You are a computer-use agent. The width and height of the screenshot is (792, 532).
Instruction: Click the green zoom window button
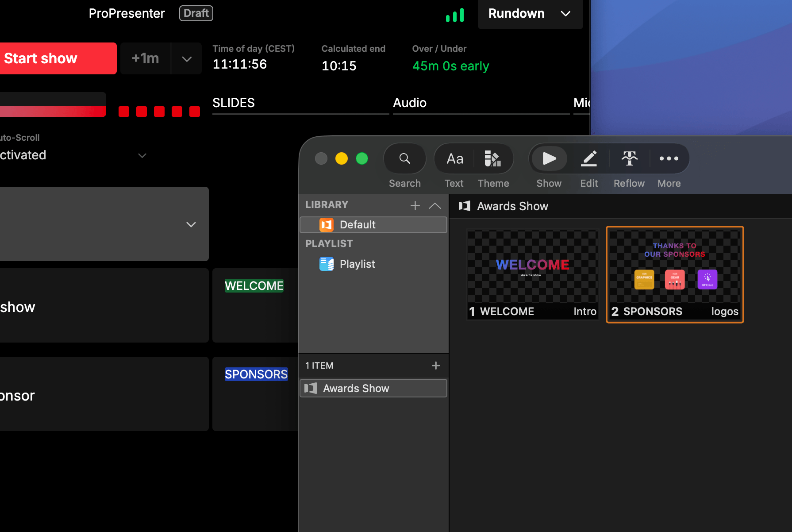click(362, 158)
